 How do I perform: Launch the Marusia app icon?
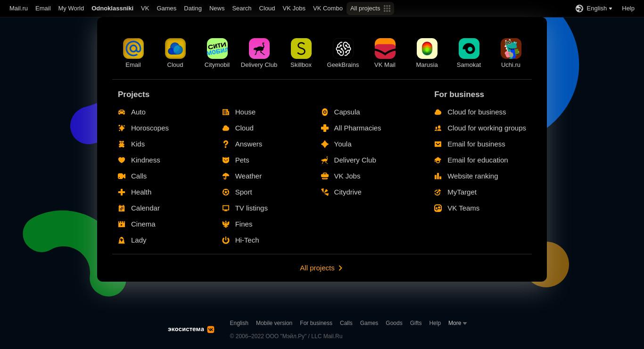tap(427, 49)
